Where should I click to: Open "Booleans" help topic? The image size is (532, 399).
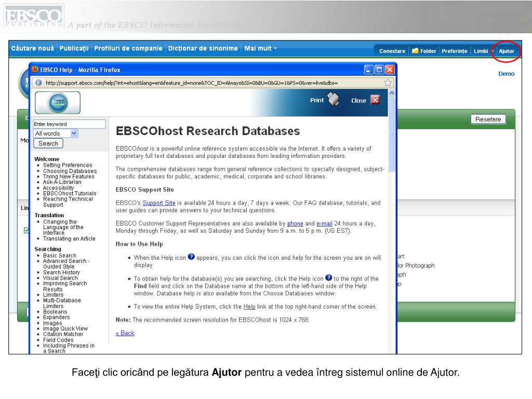(55, 312)
